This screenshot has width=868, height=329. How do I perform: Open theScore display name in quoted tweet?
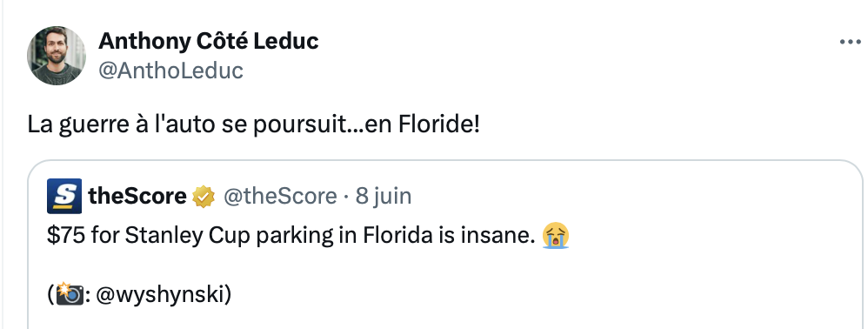coord(137,196)
